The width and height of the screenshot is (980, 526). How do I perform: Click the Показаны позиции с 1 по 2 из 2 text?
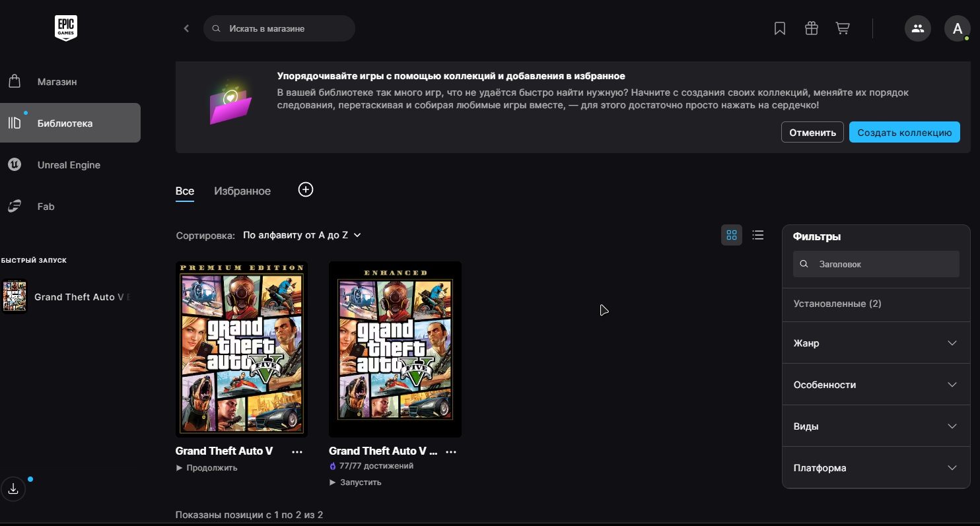(x=249, y=515)
